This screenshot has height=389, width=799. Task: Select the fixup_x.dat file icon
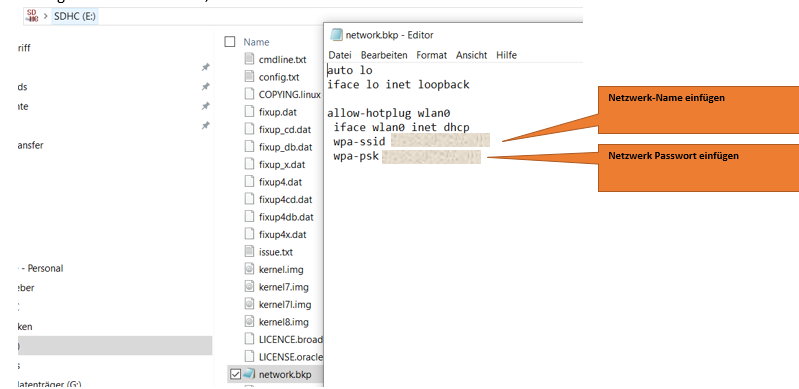[249, 164]
